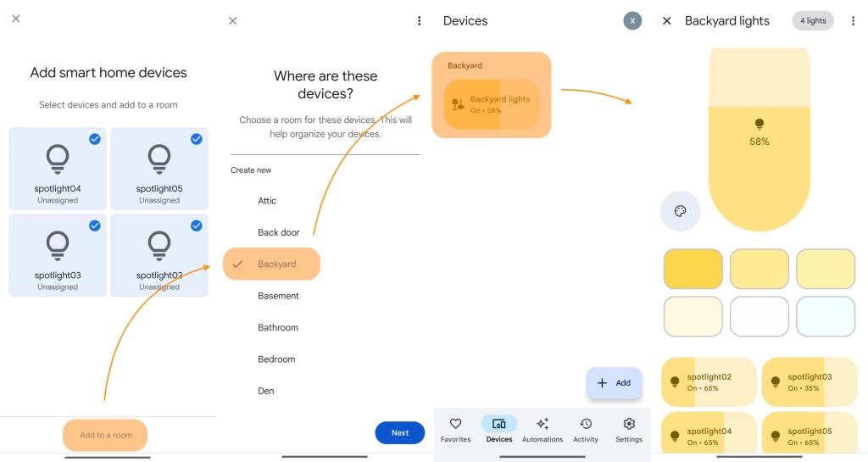The image size is (868, 462).
Task: Click the blue Next button
Action: coord(400,433)
